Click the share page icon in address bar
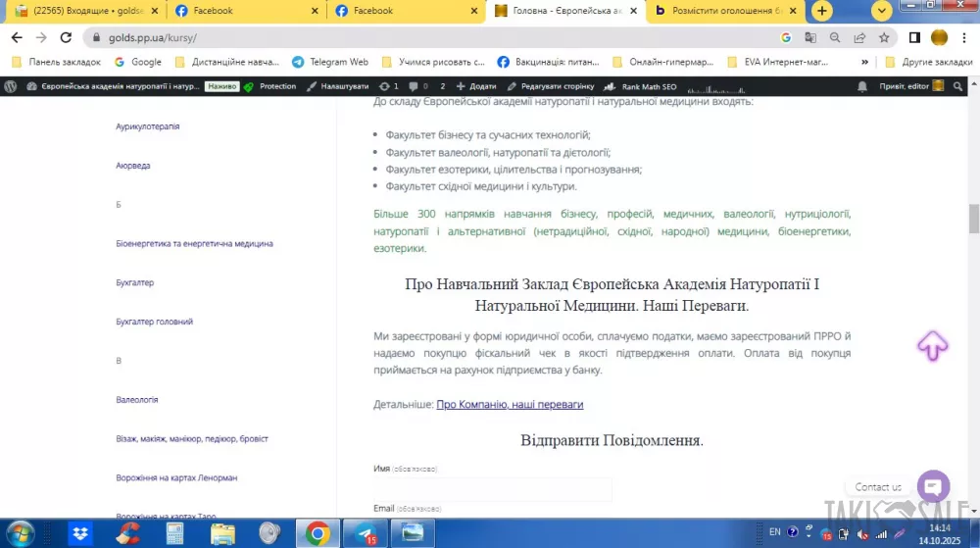The image size is (980, 548). point(859,37)
